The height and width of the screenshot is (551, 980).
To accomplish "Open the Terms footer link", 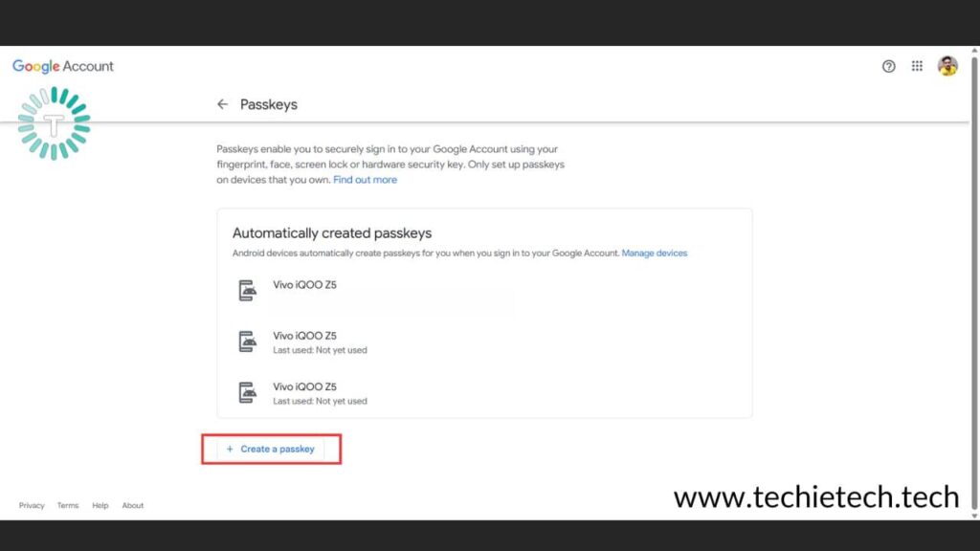I will [x=67, y=505].
